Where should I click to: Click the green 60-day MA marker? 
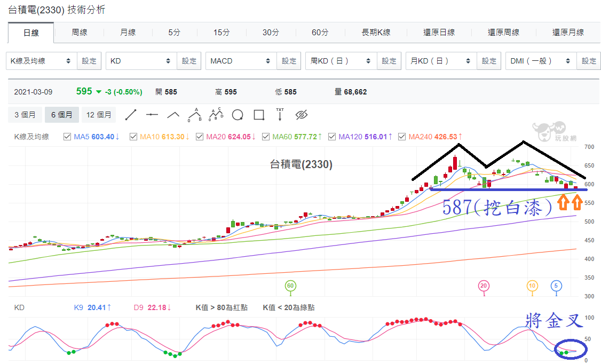point(290,286)
